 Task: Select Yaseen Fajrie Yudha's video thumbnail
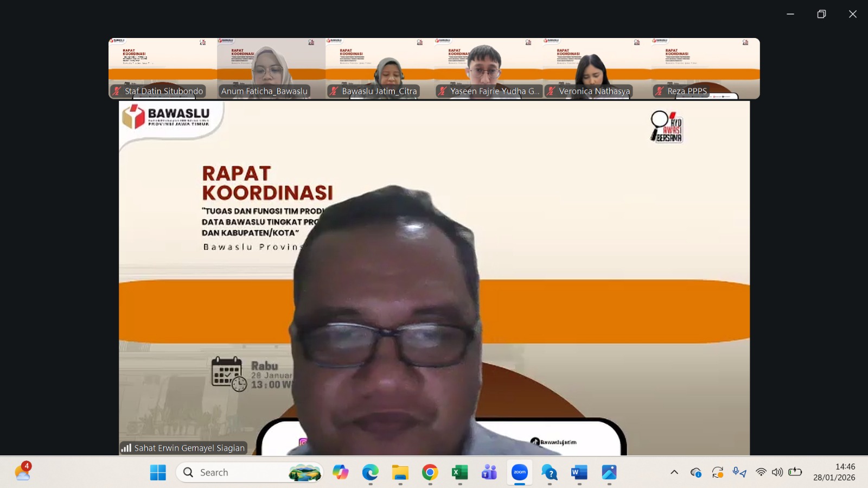point(488,68)
